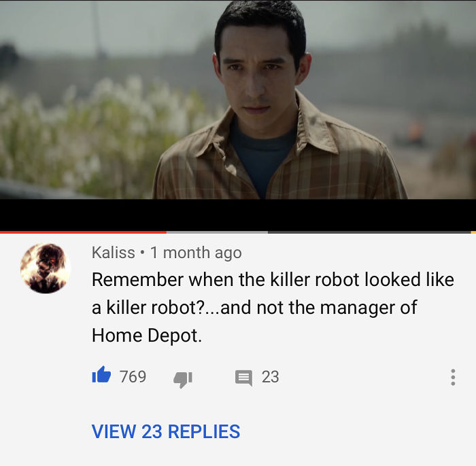Seek within the red played progress bar
This screenshot has height=466, width=476.
(x=83, y=232)
